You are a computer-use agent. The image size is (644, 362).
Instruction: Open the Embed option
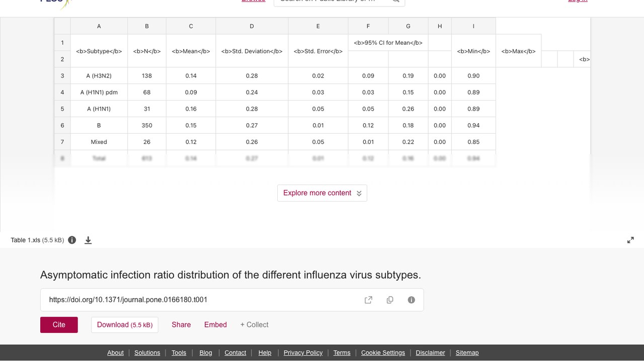215,325
